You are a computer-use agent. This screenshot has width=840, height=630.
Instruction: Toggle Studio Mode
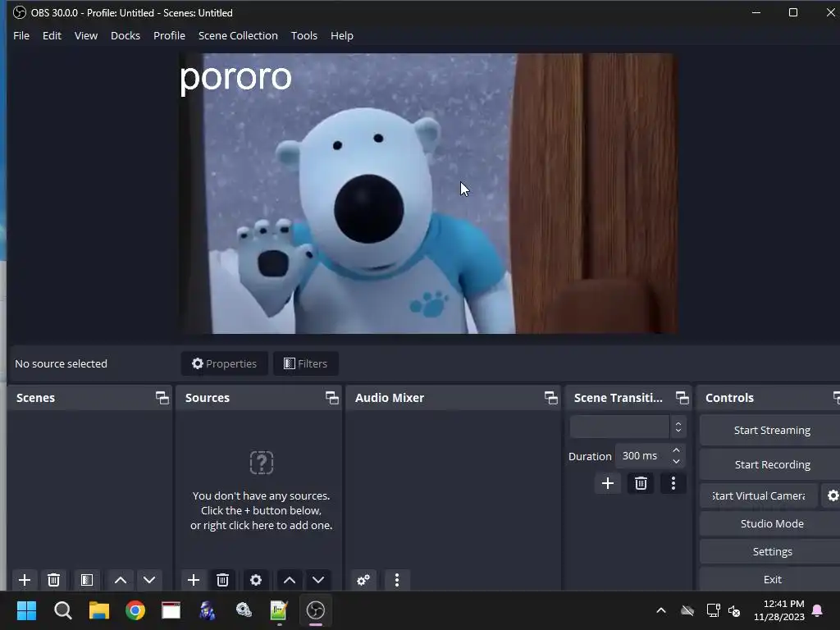click(x=771, y=523)
